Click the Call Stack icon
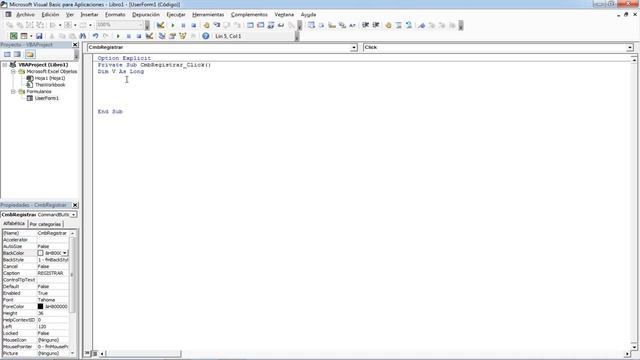This screenshot has height=360, width=640. (291, 25)
